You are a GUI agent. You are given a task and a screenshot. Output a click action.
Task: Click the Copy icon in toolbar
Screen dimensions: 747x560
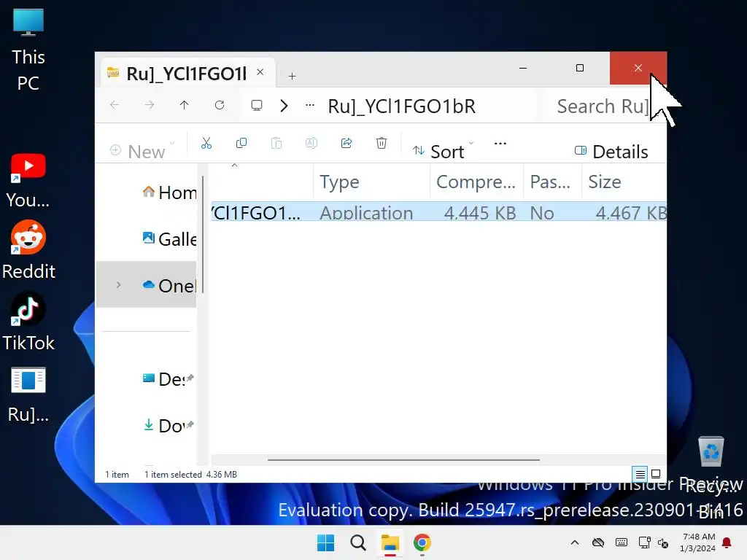(241, 143)
